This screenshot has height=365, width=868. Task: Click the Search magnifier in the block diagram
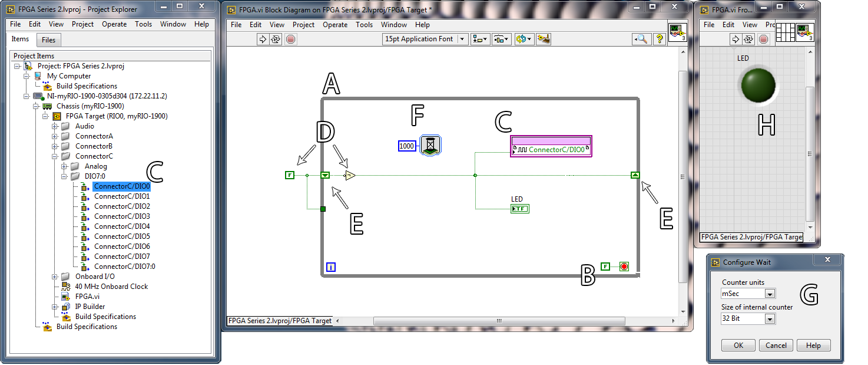pyautogui.click(x=641, y=40)
